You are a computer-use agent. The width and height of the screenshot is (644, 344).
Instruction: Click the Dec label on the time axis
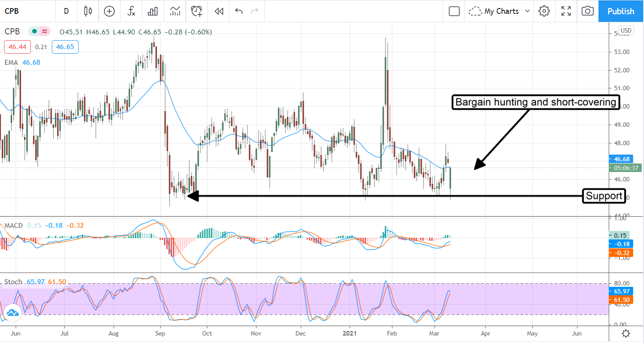coord(301,333)
